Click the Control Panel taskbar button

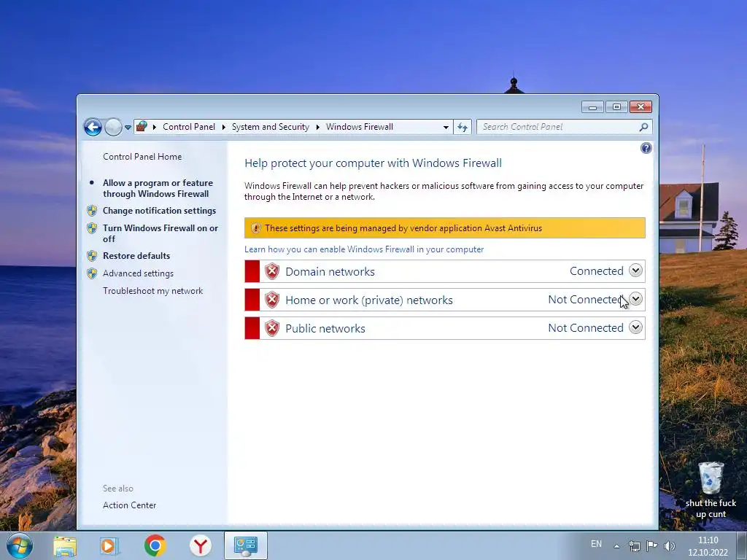tap(246, 545)
